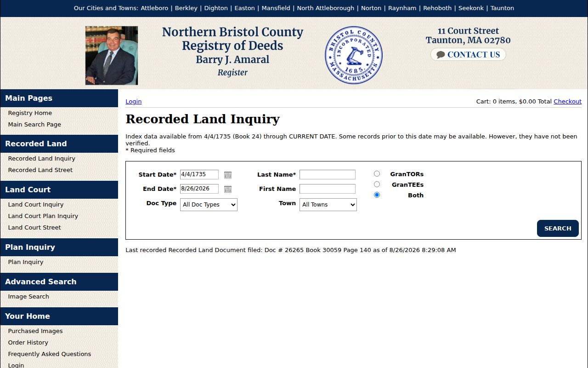This screenshot has height=368, width=588.
Task: Go to Main Search Page
Action: coord(34,125)
